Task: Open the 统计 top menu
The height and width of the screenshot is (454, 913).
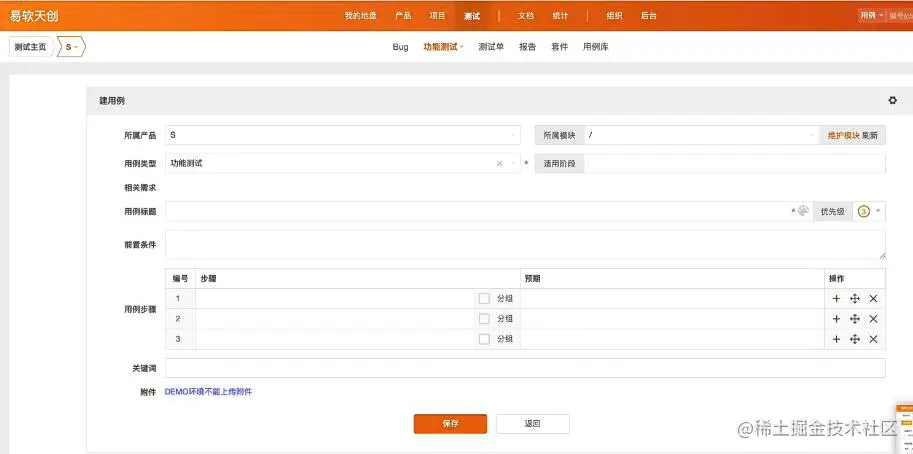Action: [560, 16]
